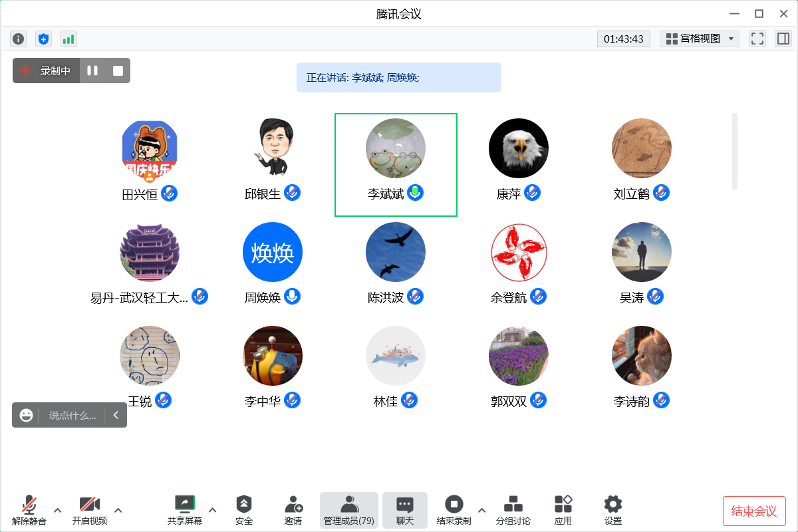Open Settings (设置) gear
Screen dimensions: 798x532
[x=612, y=510]
